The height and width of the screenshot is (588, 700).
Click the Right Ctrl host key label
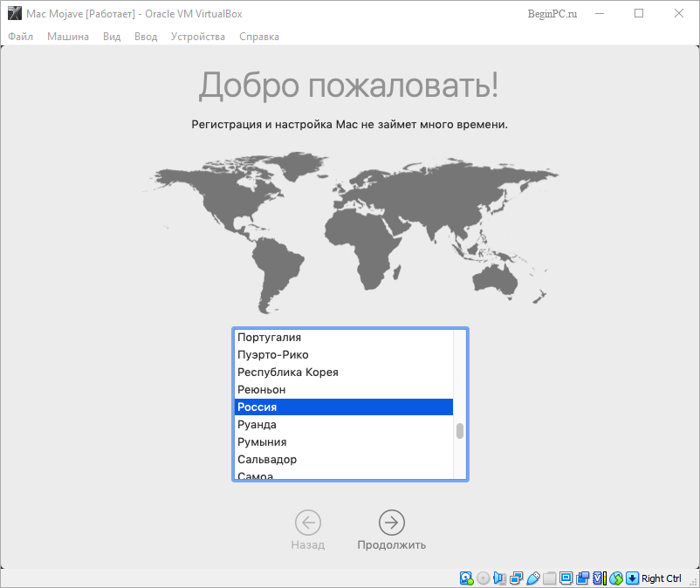tap(662, 578)
